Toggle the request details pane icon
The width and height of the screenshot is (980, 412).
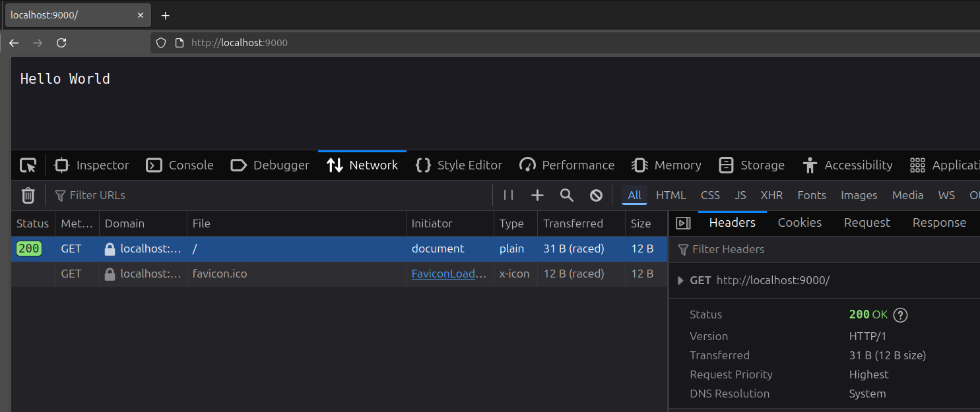pyautogui.click(x=684, y=223)
